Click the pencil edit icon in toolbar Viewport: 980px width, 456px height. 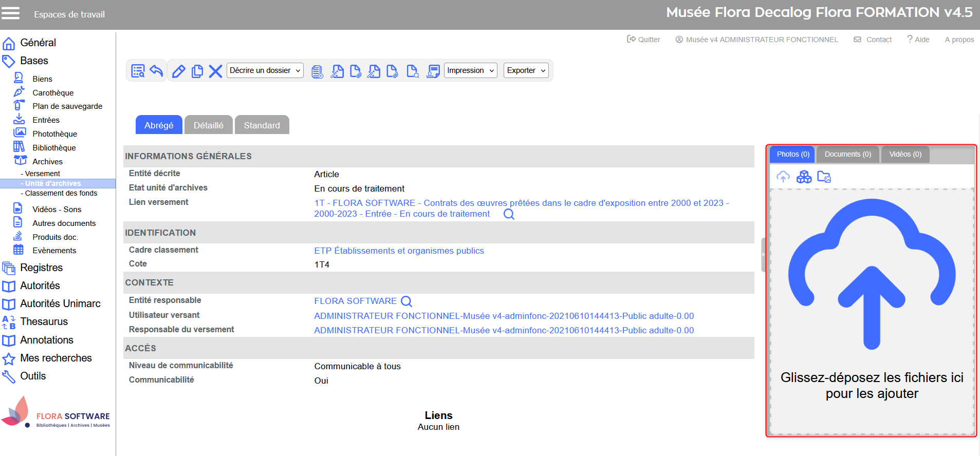pyautogui.click(x=178, y=71)
